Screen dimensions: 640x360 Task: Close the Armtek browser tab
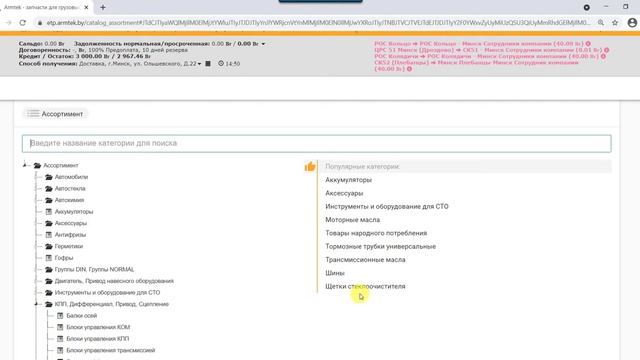(x=86, y=7)
